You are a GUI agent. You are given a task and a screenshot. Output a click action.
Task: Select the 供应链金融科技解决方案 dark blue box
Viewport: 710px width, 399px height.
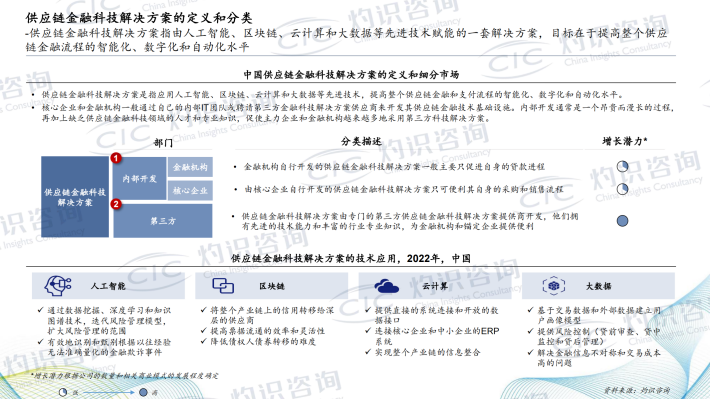[x=75, y=197]
